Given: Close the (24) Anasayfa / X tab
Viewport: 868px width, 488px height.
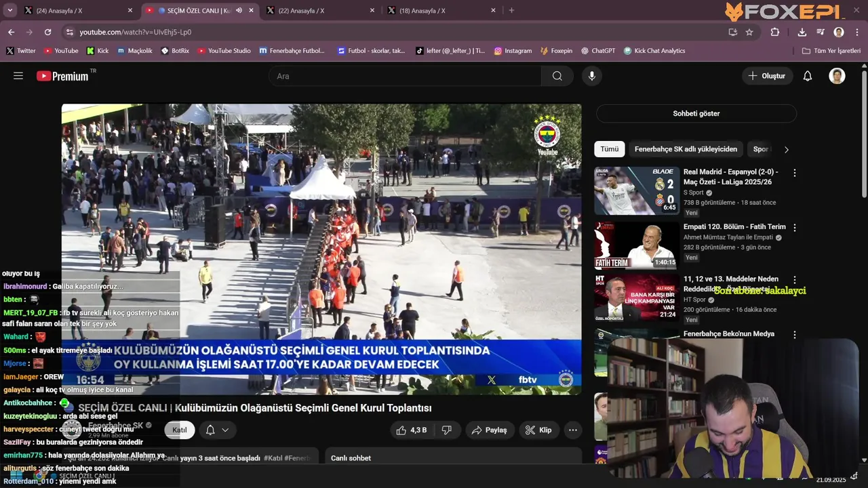Looking at the screenshot, I should [x=130, y=11].
